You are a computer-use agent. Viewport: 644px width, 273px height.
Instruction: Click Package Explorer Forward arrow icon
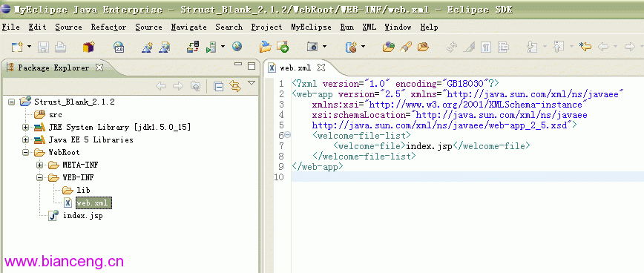[x=178, y=86]
